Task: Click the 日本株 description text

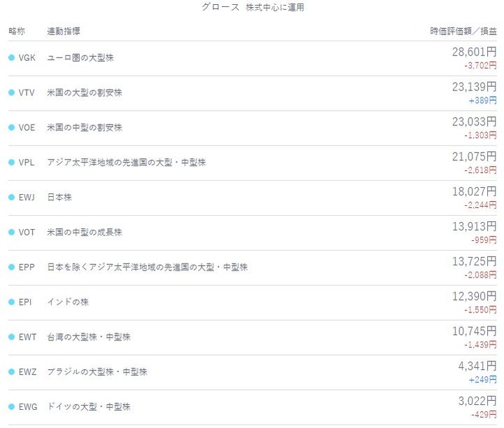Action: (59, 198)
